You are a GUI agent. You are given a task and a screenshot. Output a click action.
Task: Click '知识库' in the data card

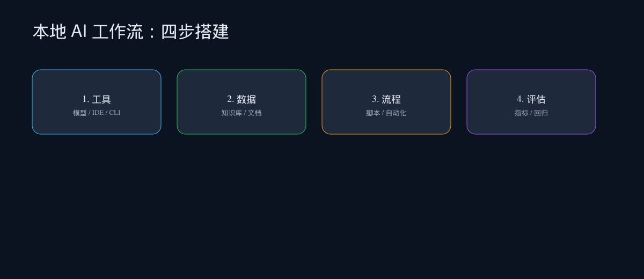coord(231,113)
